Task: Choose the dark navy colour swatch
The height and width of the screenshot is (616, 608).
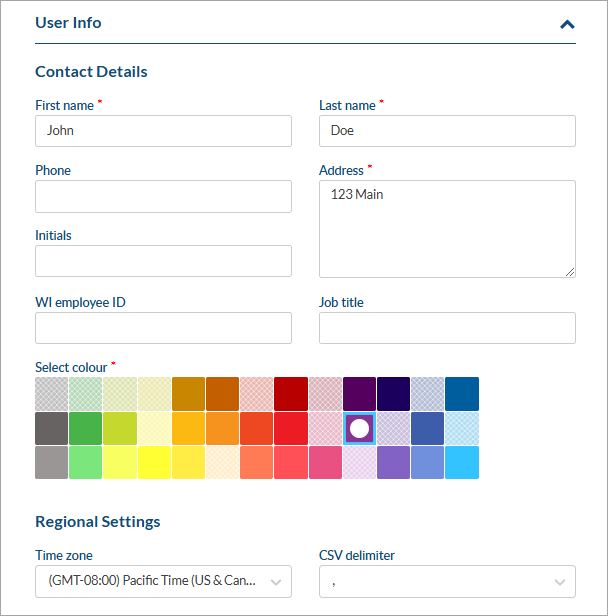Action: click(x=394, y=394)
